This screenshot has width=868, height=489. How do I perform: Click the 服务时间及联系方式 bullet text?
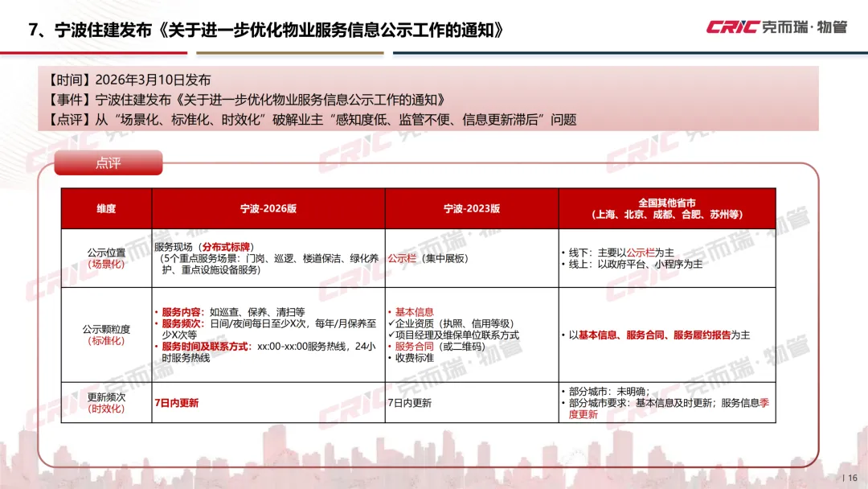tap(266, 351)
